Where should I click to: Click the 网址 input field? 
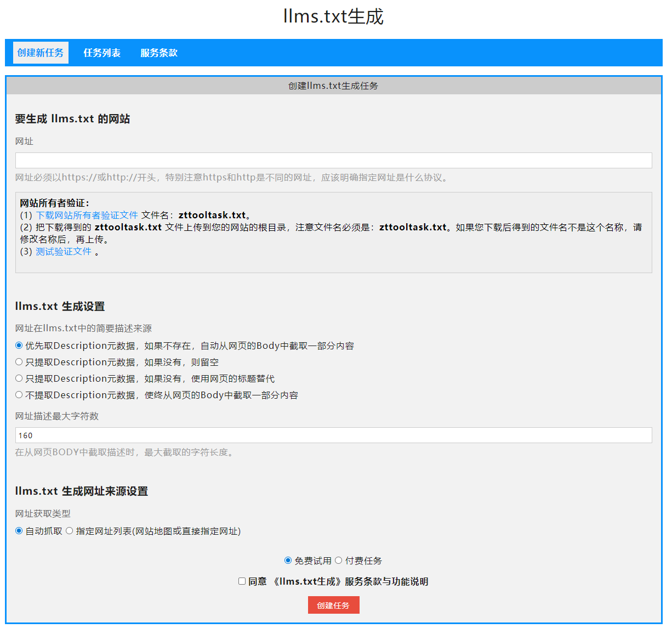[333, 160]
